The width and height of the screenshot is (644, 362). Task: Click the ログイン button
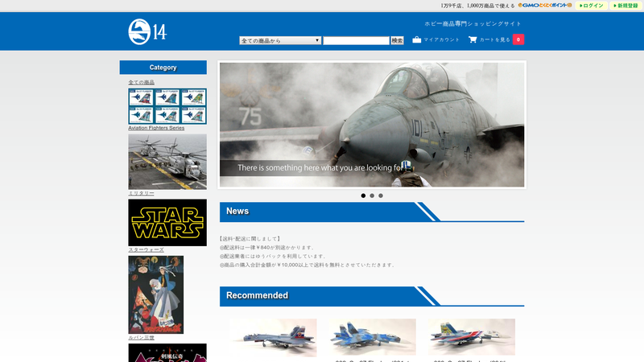click(x=592, y=6)
